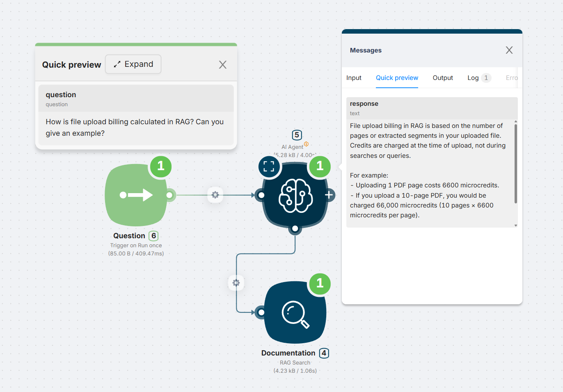Click the orange warning icon beside AI Agent label
The width and height of the screenshot is (563, 392).
306,144
